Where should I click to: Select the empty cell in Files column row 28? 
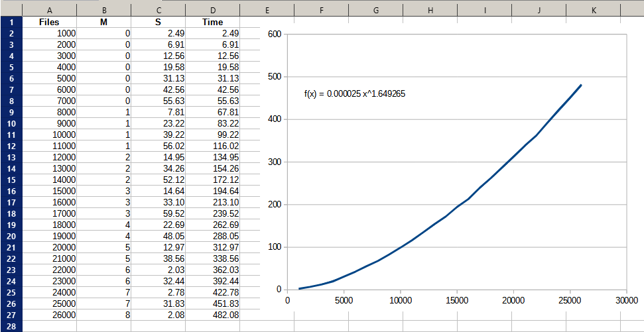pos(49,326)
